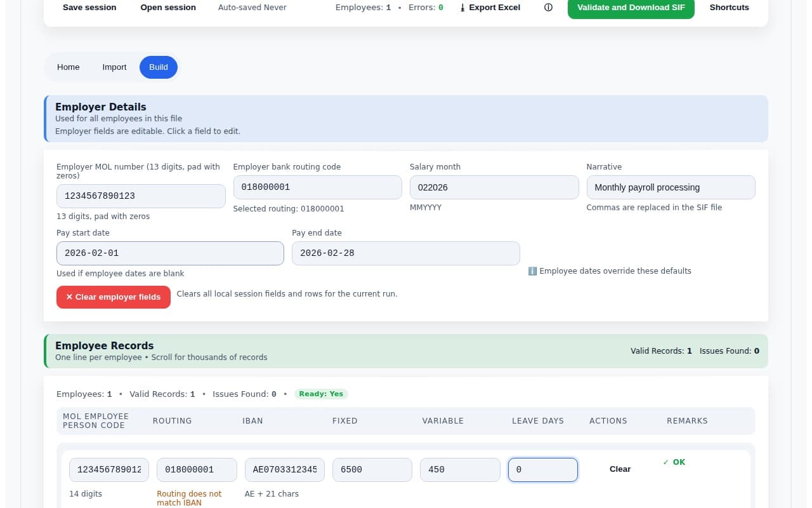
Task: Open a saved session
Action: point(167,7)
